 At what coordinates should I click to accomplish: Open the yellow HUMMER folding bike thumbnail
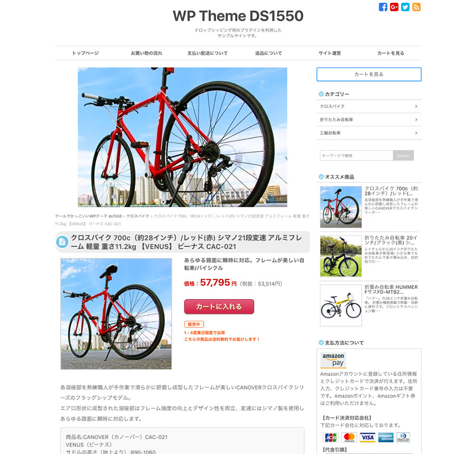341,305
